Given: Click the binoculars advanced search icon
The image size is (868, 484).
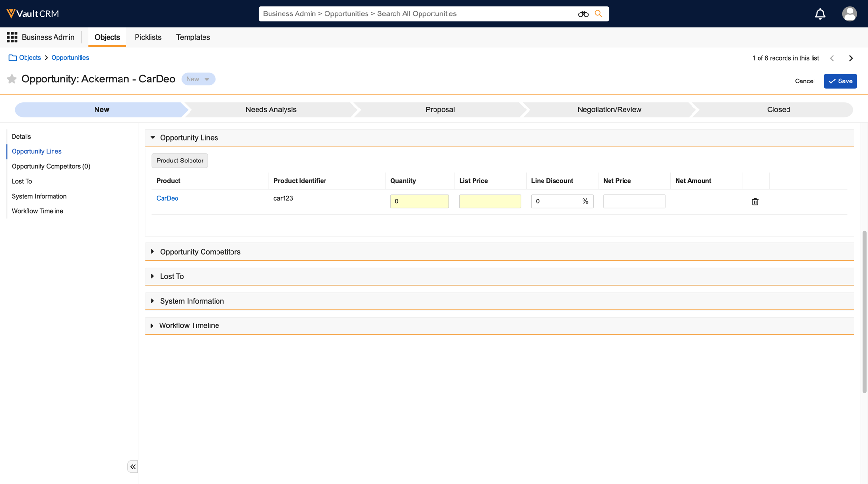Looking at the screenshot, I should [583, 14].
